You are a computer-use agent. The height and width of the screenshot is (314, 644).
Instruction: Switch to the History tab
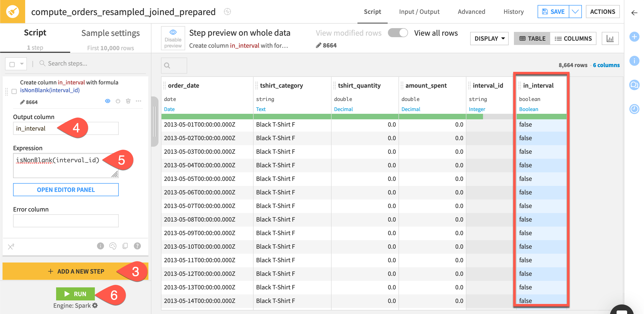coord(513,12)
